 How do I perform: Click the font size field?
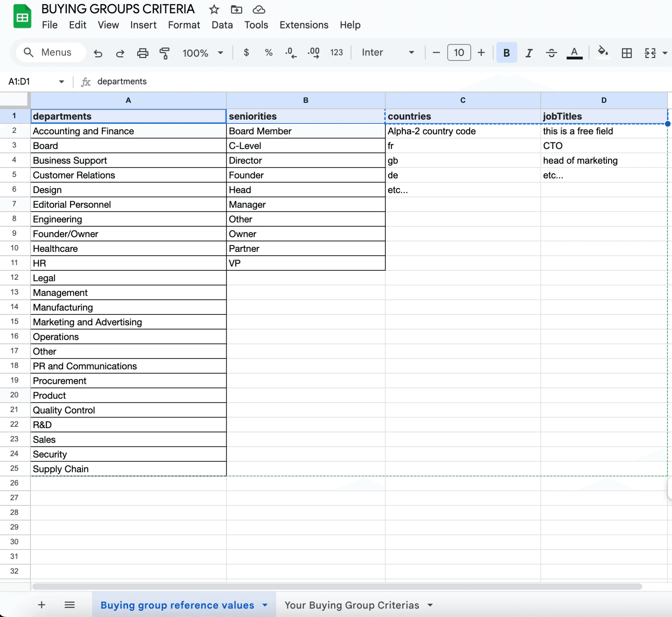[x=459, y=52]
